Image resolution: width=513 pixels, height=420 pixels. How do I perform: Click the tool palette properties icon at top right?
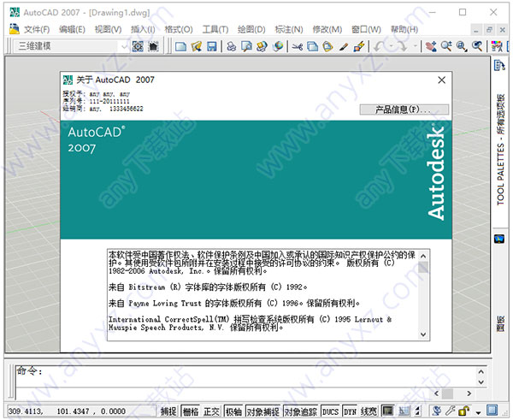499,65
